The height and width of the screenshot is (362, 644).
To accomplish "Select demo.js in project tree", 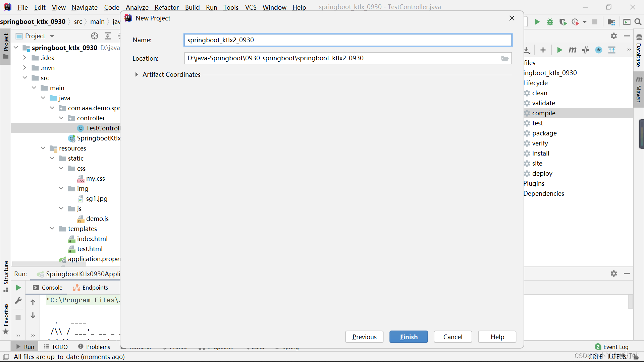I will coord(97,219).
